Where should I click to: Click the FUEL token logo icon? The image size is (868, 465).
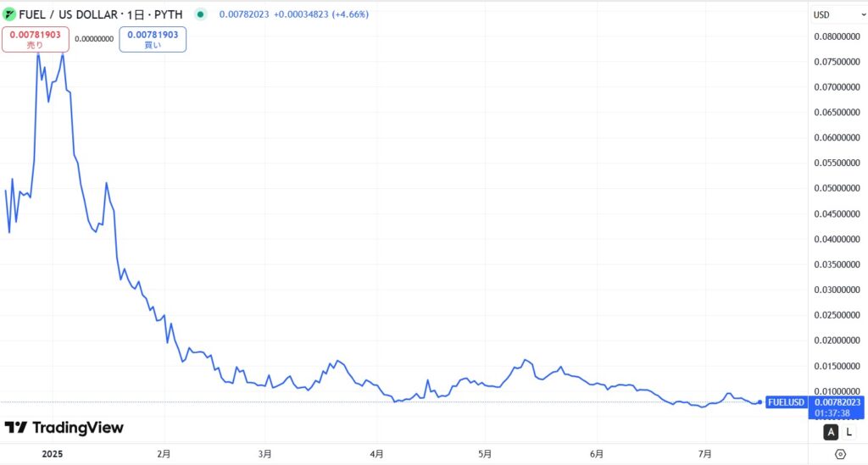click(x=8, y=14)
